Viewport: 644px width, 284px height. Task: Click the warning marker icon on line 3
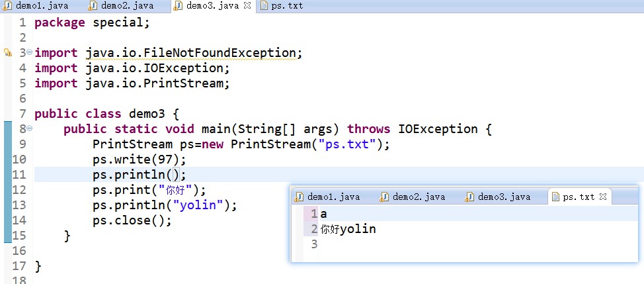(8, 52)
